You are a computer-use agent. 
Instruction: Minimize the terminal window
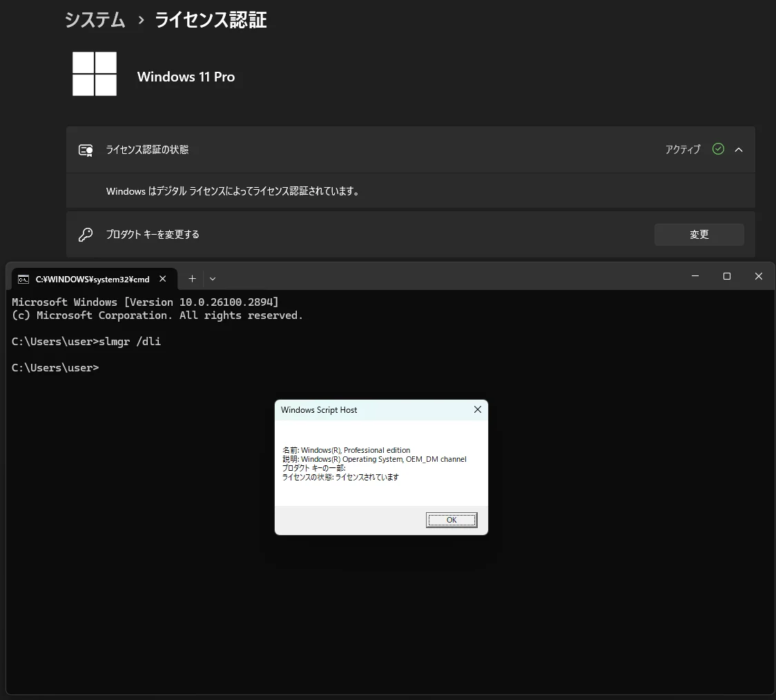tap(695, 276)
